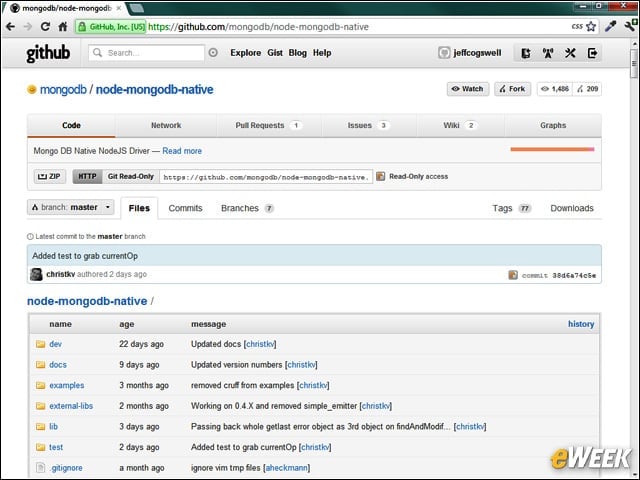This screenshot has height=480, width=640.
Task: Click the external-libs folder icon
Action: tap(40, 406)
